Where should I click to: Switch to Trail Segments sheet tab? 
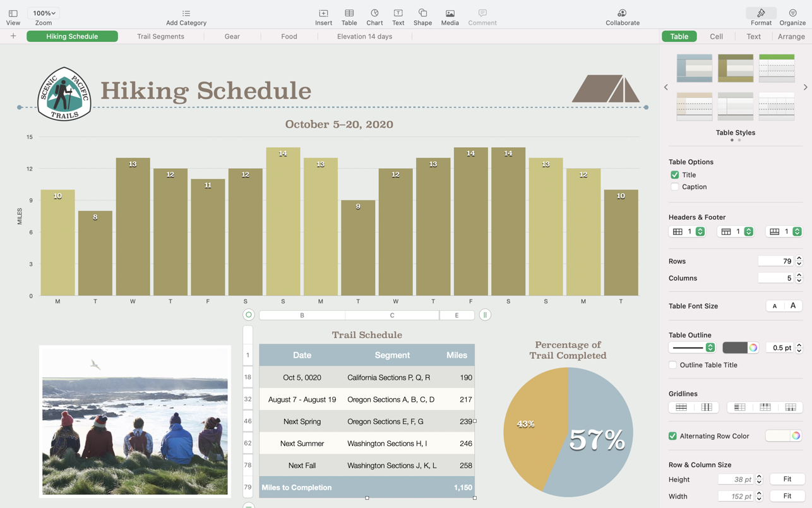[x=160, y=37]
